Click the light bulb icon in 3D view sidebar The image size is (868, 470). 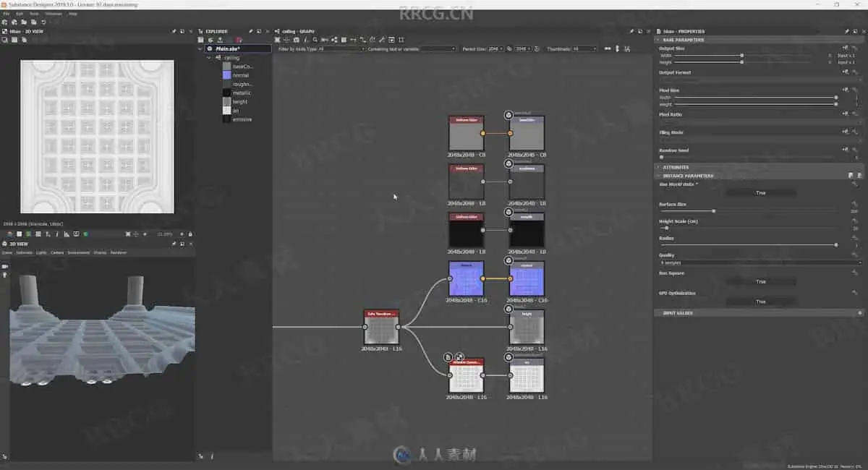tap(4, 275)
